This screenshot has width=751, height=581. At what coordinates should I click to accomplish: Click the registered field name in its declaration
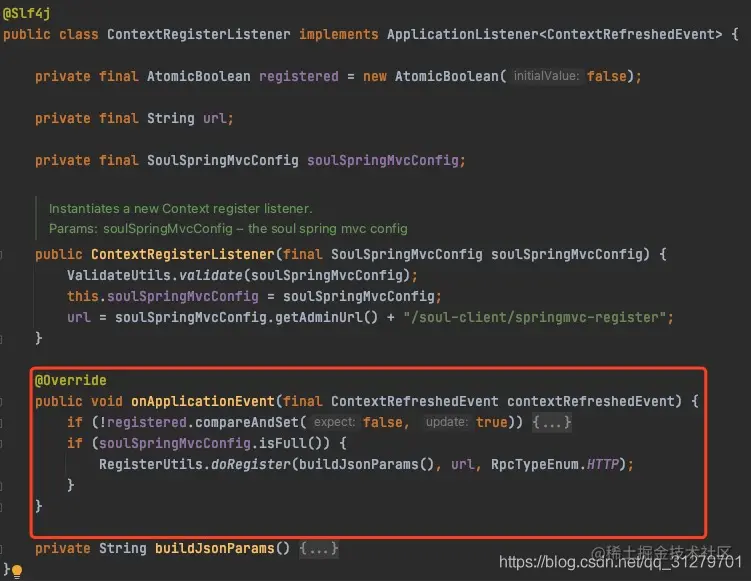298,77
